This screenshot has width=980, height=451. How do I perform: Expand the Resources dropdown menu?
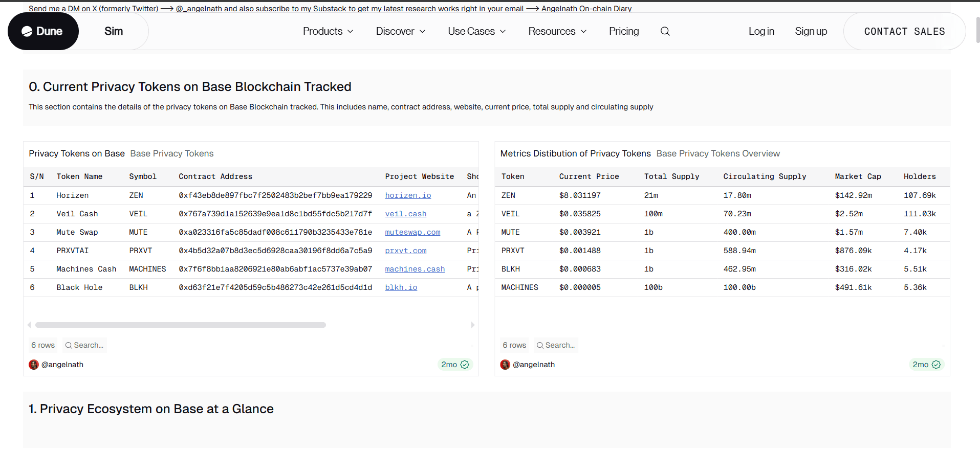[557, 31]
